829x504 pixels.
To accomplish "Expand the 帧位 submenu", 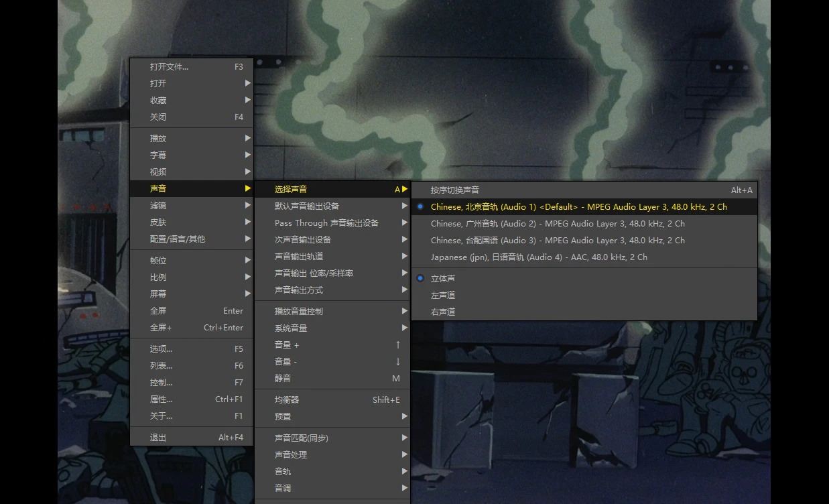I will click(x=192, y=260).
